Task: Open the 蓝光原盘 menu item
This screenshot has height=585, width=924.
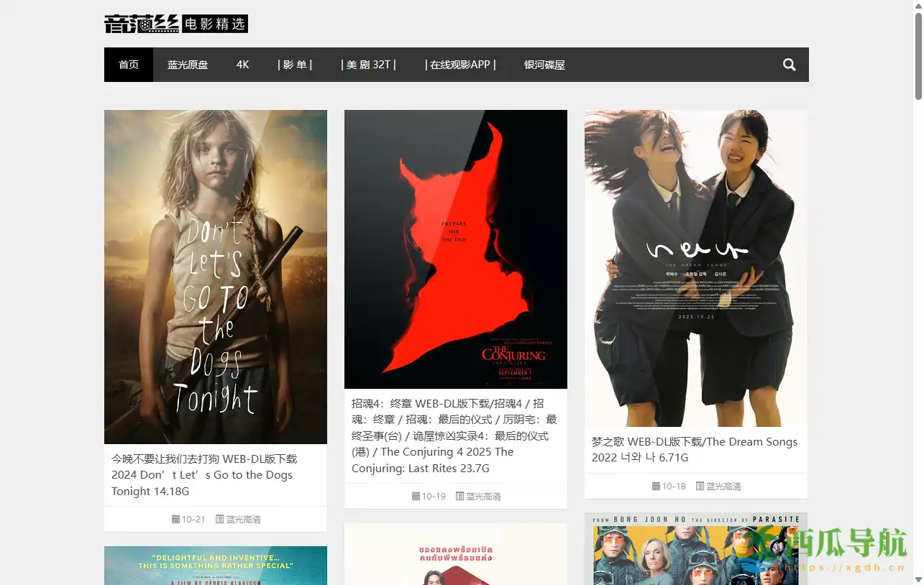Action: coord(188,65)
